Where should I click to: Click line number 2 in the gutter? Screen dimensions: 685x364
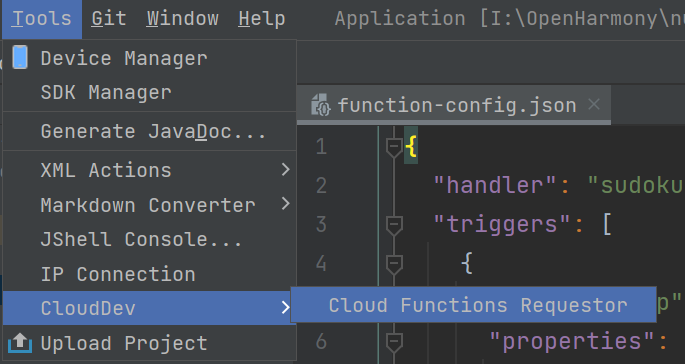[x=321, y=185]
